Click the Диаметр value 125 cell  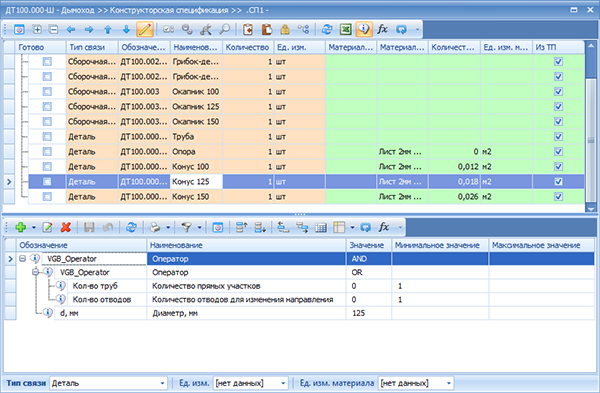pyautogui.click(x=368, y=313)
